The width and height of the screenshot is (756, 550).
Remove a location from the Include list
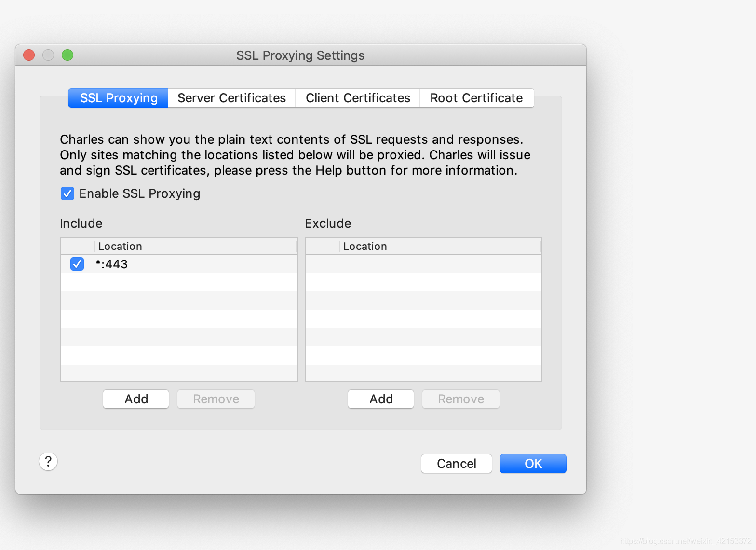216,399
